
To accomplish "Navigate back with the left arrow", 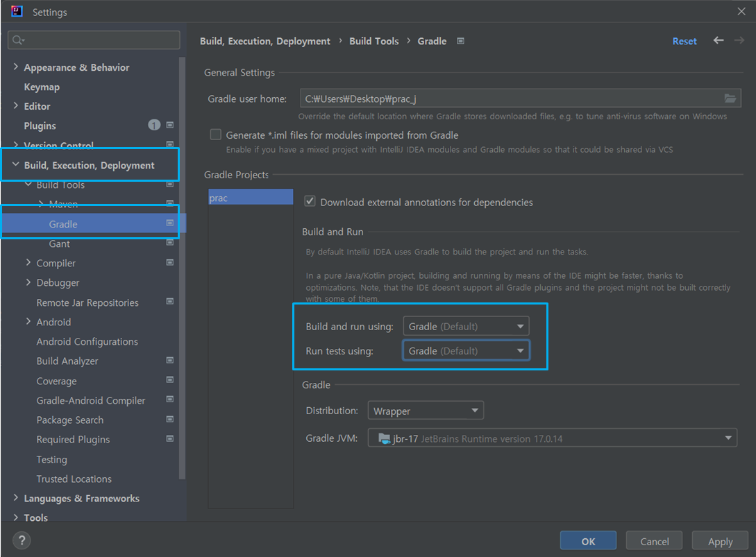I will click(x=719, y=40).
